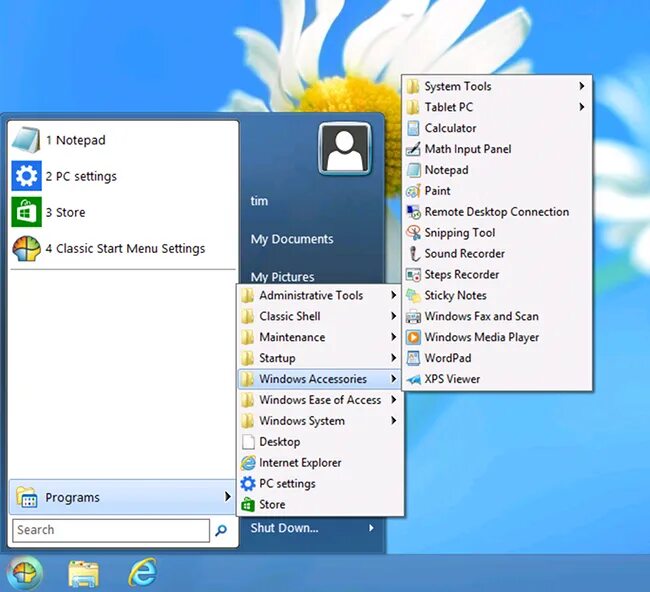
Task: Choose Sound Recorder from the Accessories list
Action: pos(497,254)
